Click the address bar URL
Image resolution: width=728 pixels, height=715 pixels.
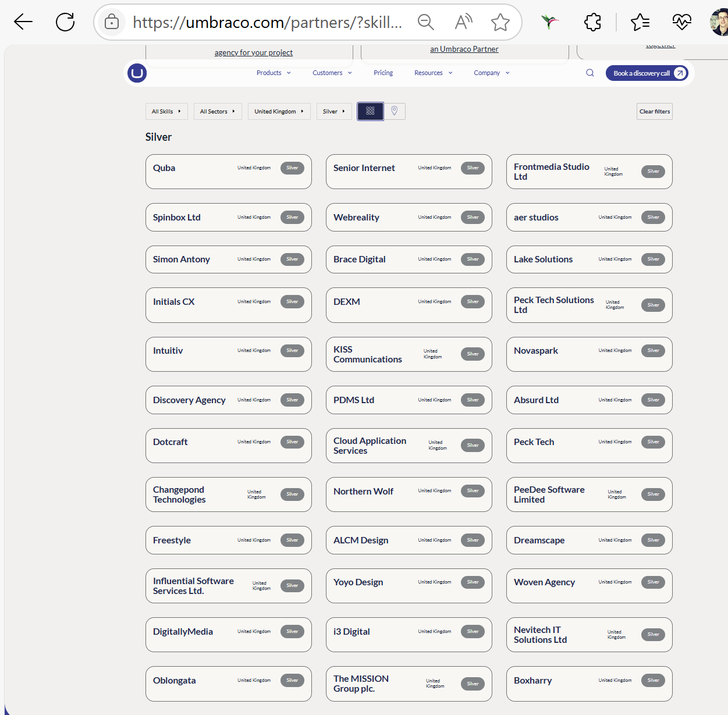[267, 22]
